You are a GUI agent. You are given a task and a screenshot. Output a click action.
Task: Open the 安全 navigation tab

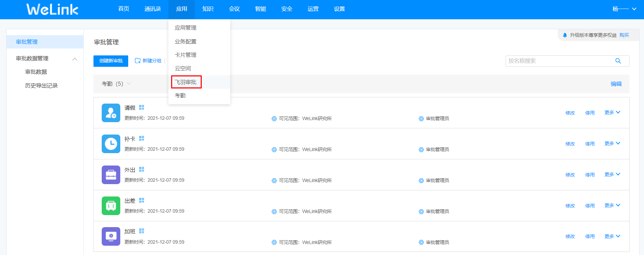pyautogui.click(x=287, y=9)
